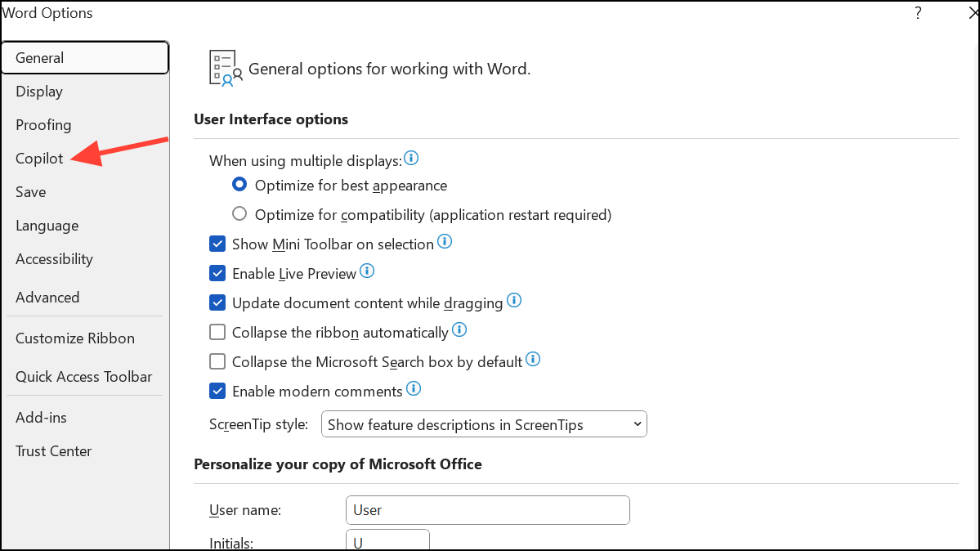Click info icon beside multiple displays label

tap(412, 158)
